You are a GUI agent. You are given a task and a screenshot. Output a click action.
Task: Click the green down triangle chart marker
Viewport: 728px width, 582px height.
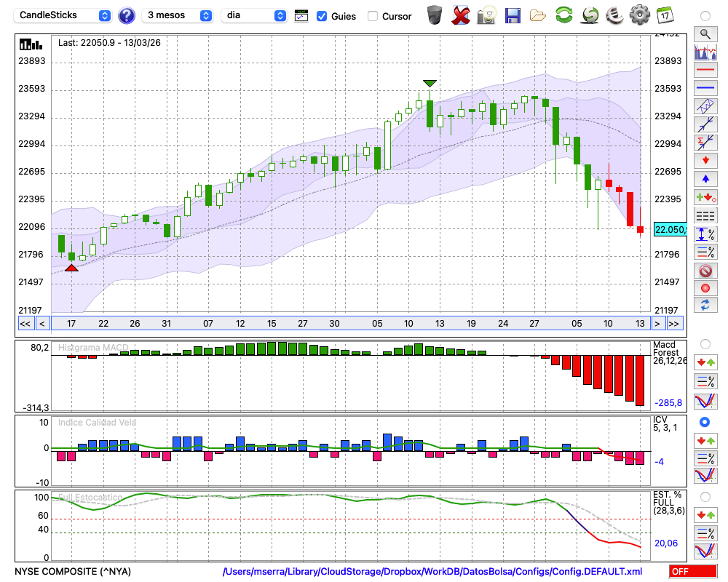click(x=430, y=83)
